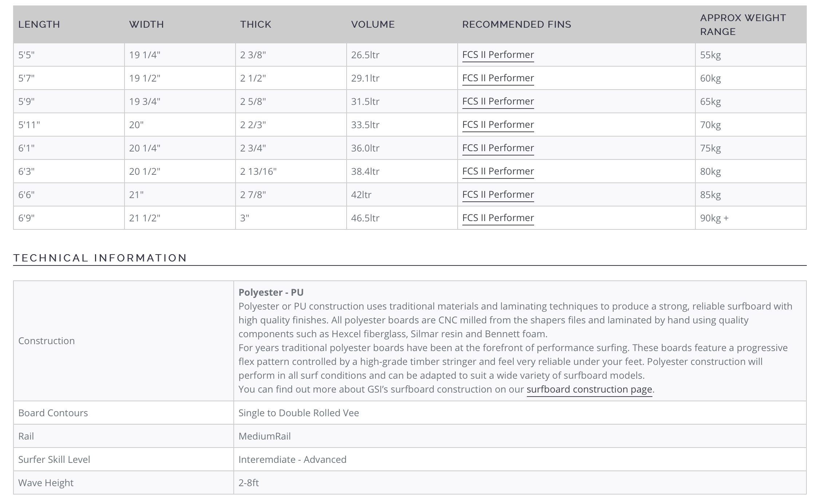Screen dimensions: 817x504
Task: Click the 60kg weight cell
Action: coord(751,78)
